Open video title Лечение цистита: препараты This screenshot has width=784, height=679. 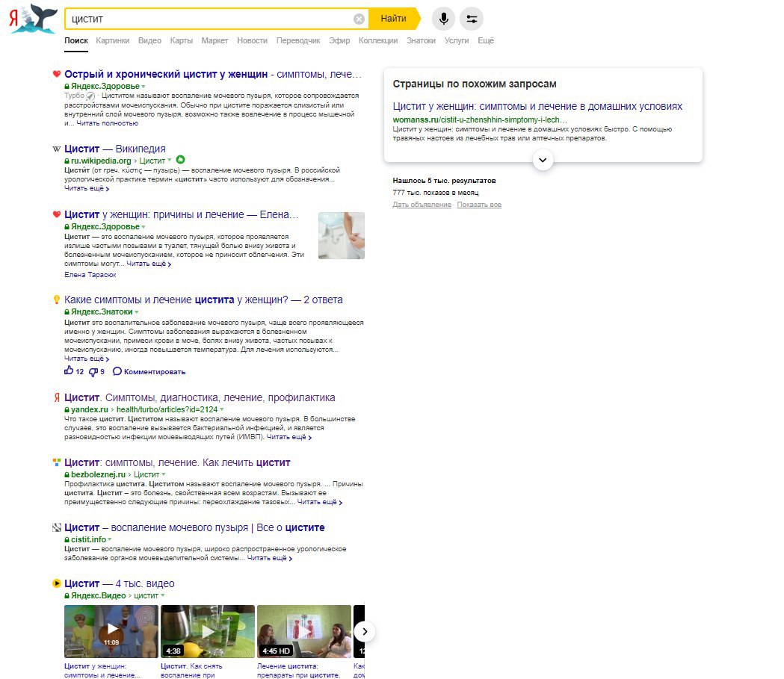[x=298, y=671]
